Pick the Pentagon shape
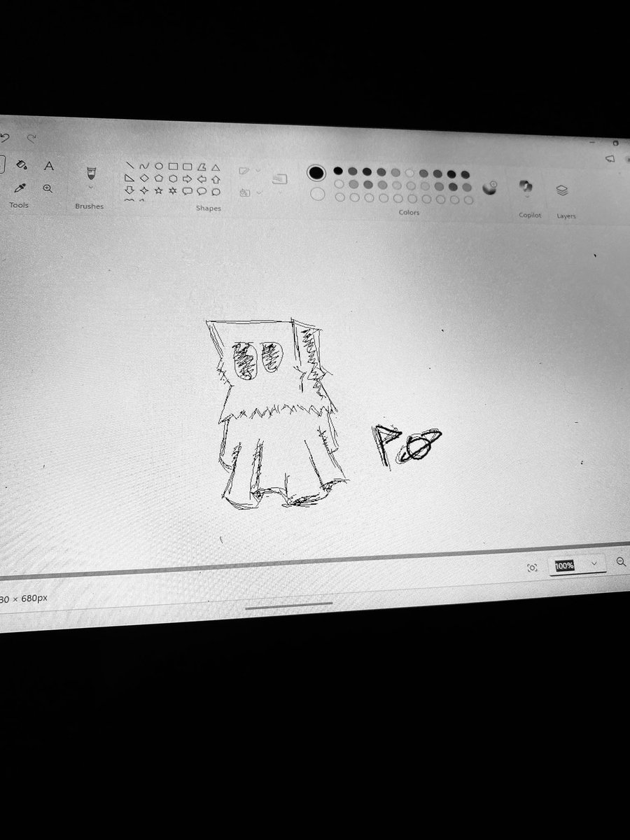Viewport: 630px width, 840px height. pos(159,178)
